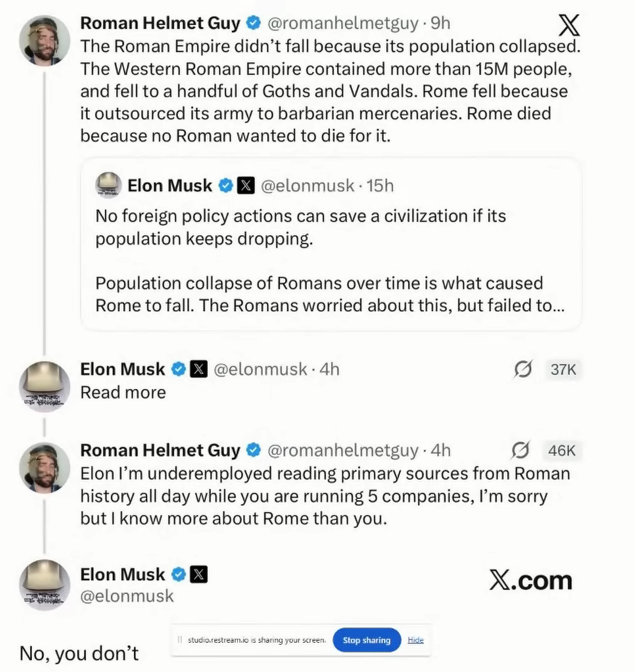Click the X logo at top right
The image size is (635, 672).
coord(568,25)
